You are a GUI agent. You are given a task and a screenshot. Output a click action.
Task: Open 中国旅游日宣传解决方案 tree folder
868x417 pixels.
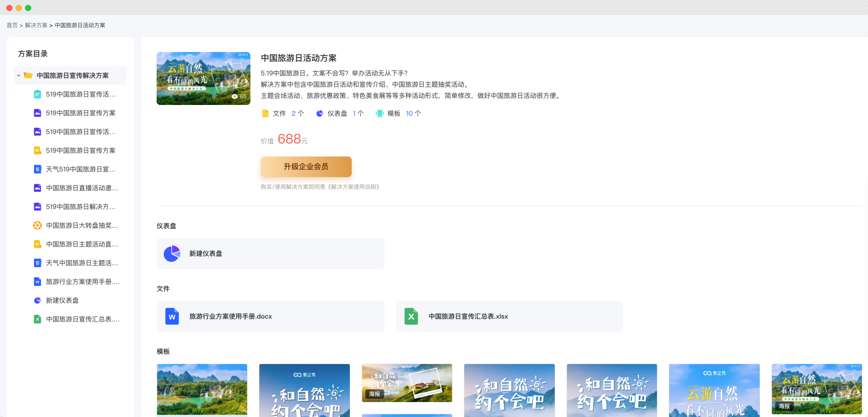pos(70,75)
